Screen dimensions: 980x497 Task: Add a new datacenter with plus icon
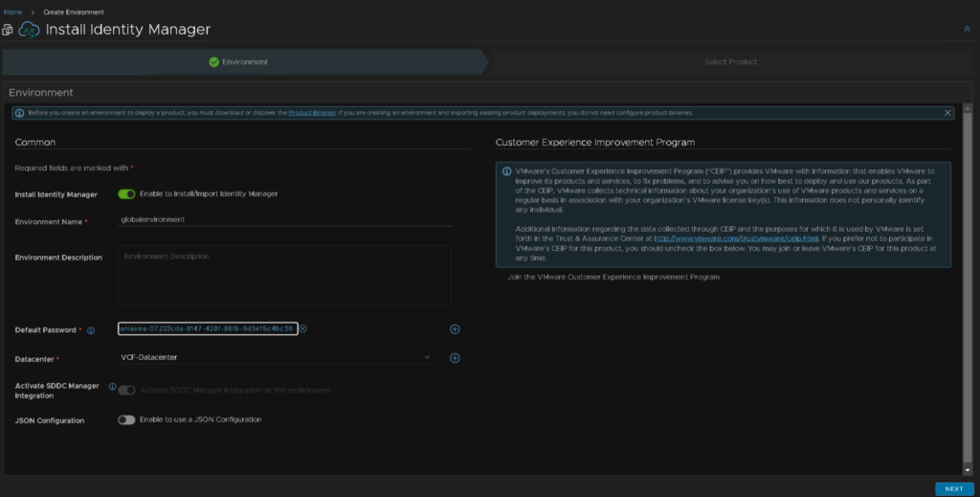(x=455, y=358)
